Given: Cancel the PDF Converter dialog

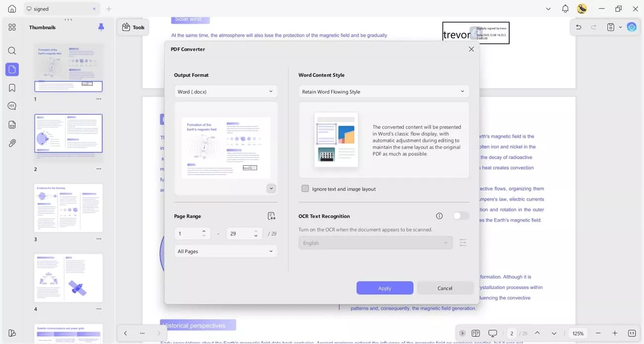Looking at the screenshot, I should click(445, 288).
